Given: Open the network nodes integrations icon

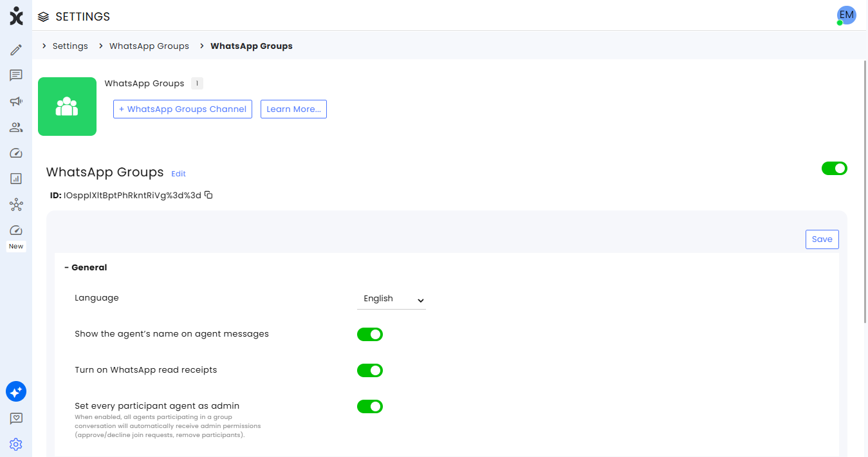Looking at the screenshot, I should 16,205.
